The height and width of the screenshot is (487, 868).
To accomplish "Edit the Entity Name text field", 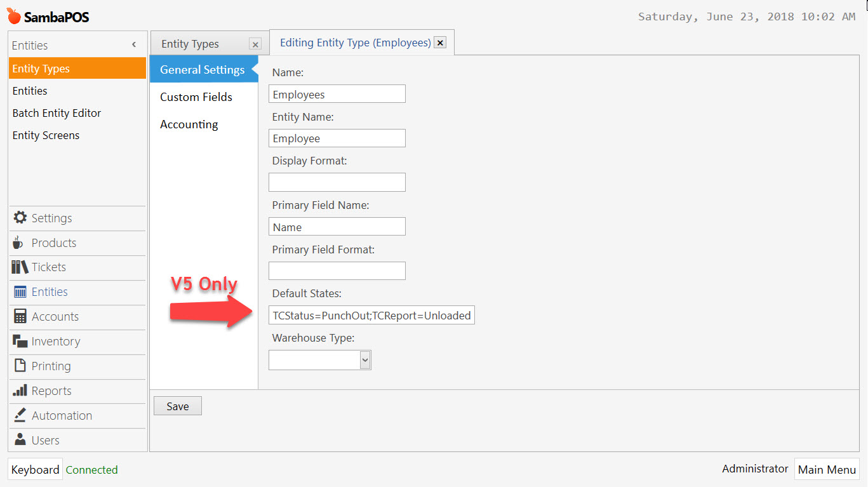I will (337, 138).
